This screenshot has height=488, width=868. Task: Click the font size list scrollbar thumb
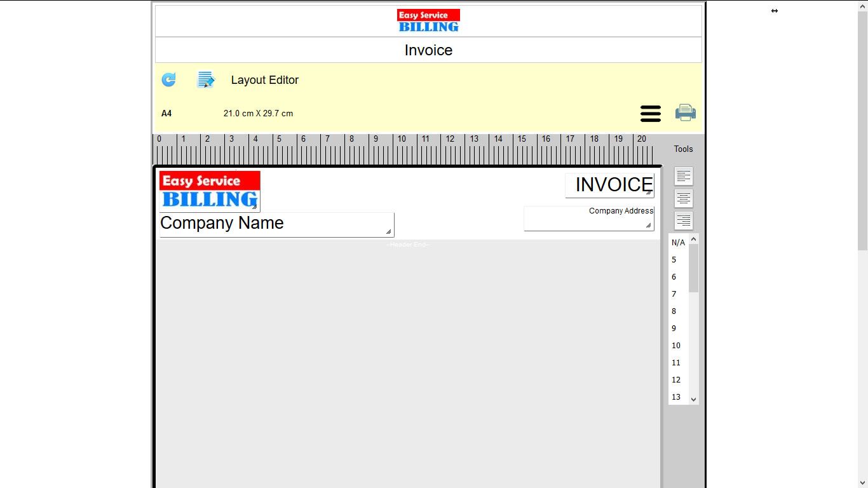pos(694,268)
